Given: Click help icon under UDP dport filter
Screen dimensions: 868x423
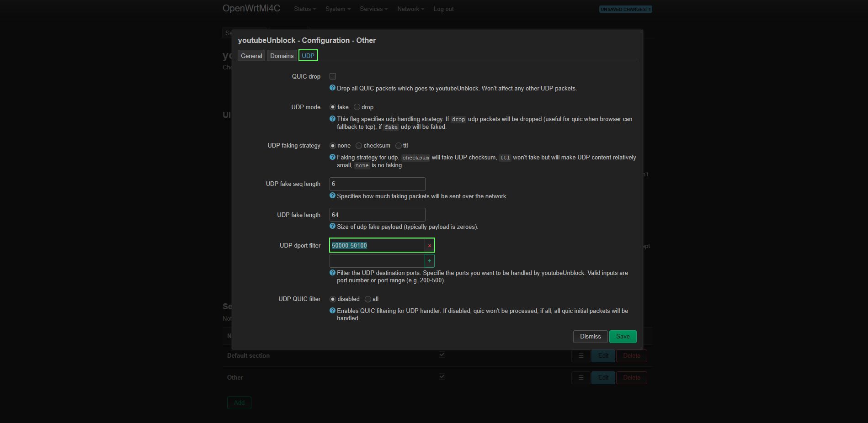Looking at the screenshot, I should point(332,272).
